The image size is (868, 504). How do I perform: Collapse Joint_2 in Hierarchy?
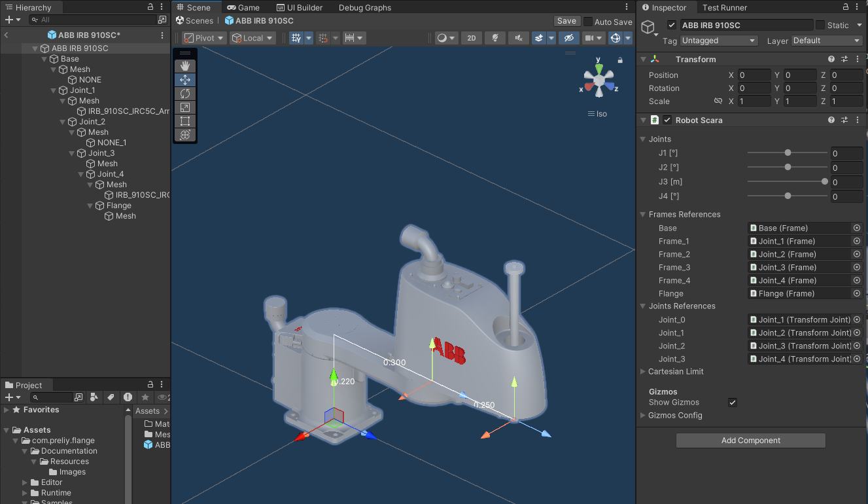63,122
